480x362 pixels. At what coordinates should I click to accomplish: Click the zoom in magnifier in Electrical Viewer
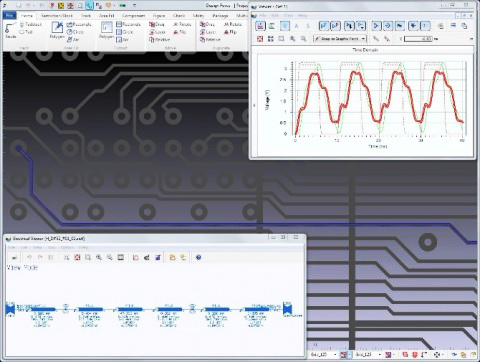click(x=99, y=257)
